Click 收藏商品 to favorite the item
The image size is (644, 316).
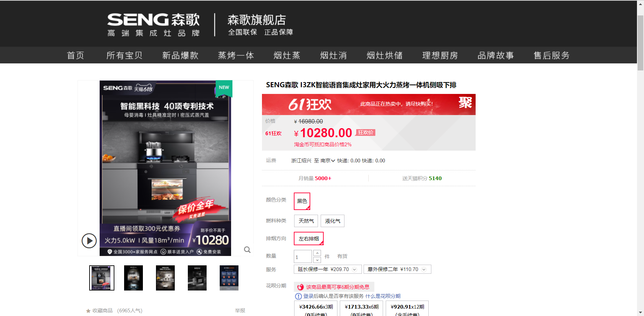103,311
